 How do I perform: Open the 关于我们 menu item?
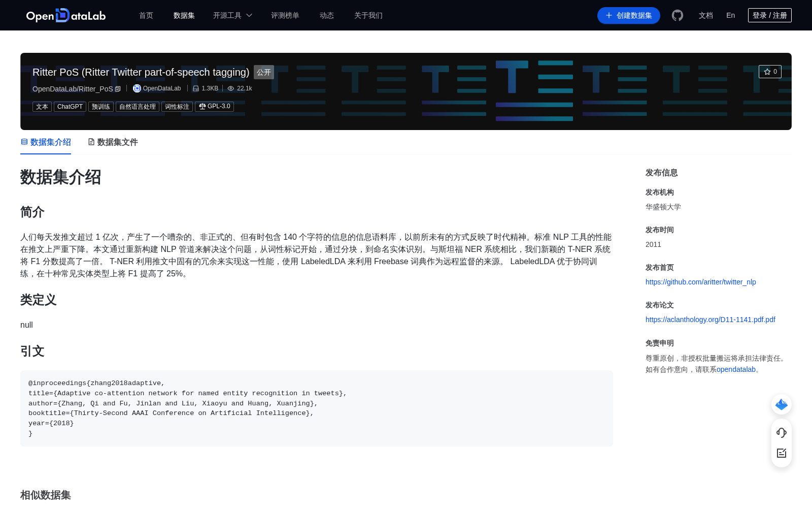(x=368, y=15)
